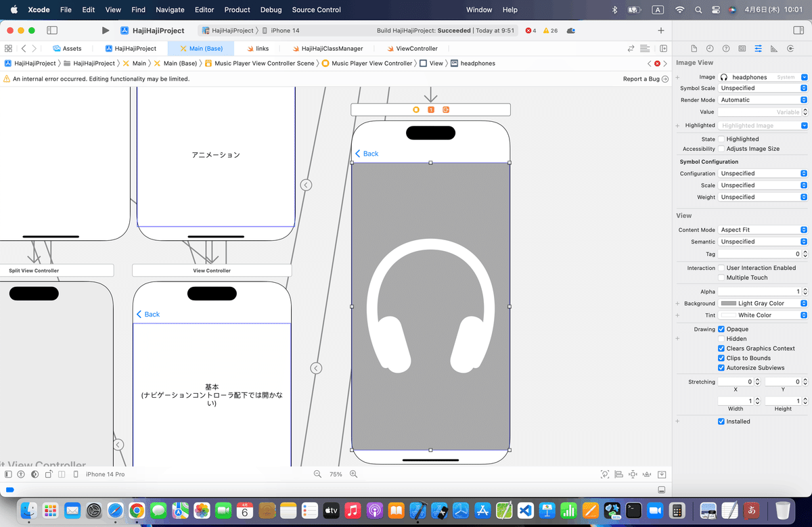Check User Interaction Enabled
The width and height of the screenshot is (812, 527).
721,268
